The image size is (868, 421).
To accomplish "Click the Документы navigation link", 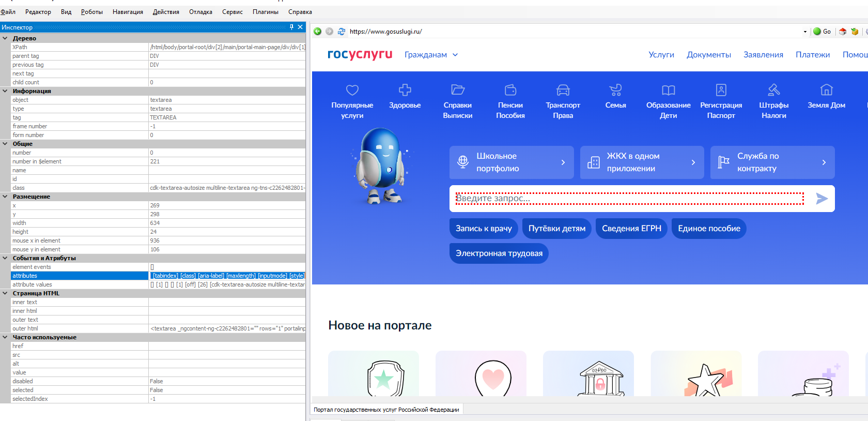I will point(709,55).
